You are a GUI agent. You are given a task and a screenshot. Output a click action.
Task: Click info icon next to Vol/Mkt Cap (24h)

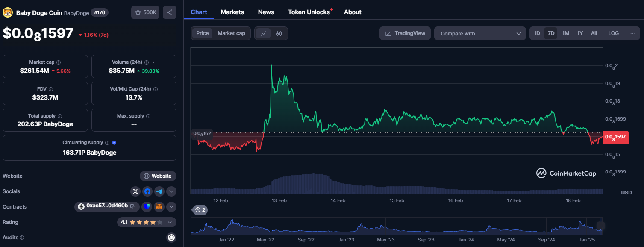156,89
